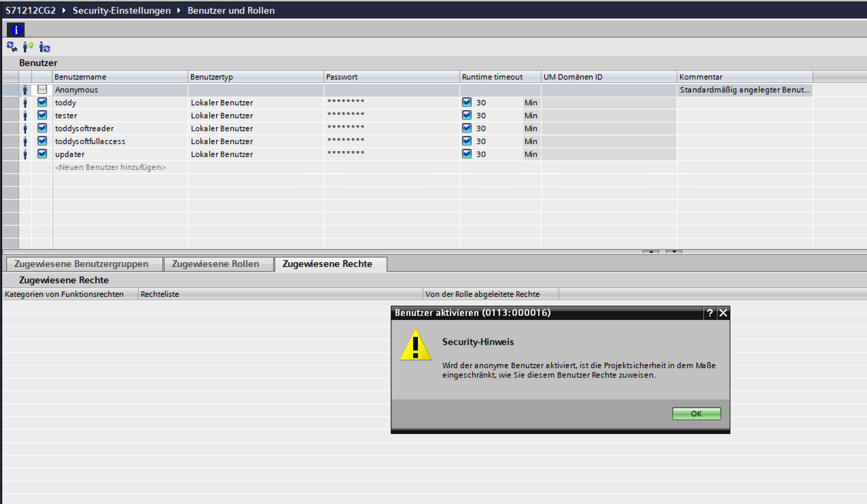Click Kategorien von Funktionsrechten column header
The image size is (867, 504).
[70, 294]
